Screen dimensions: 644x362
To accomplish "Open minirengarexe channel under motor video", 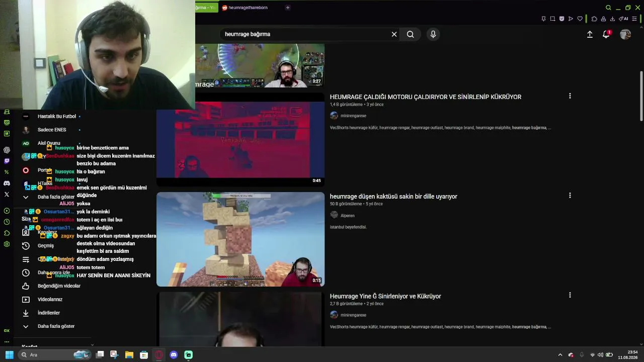I will [353, 116].
